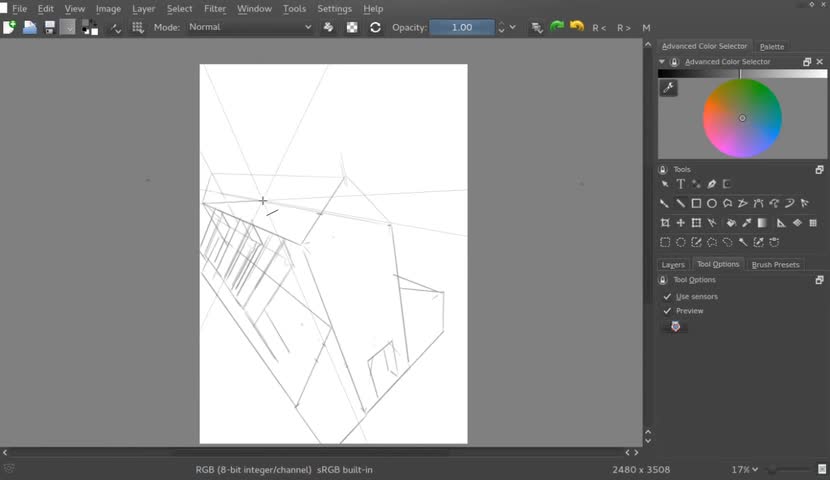Screen dimensions: 830x480
Task: Open the Settings menu
Action: click(x=335, y=8)
